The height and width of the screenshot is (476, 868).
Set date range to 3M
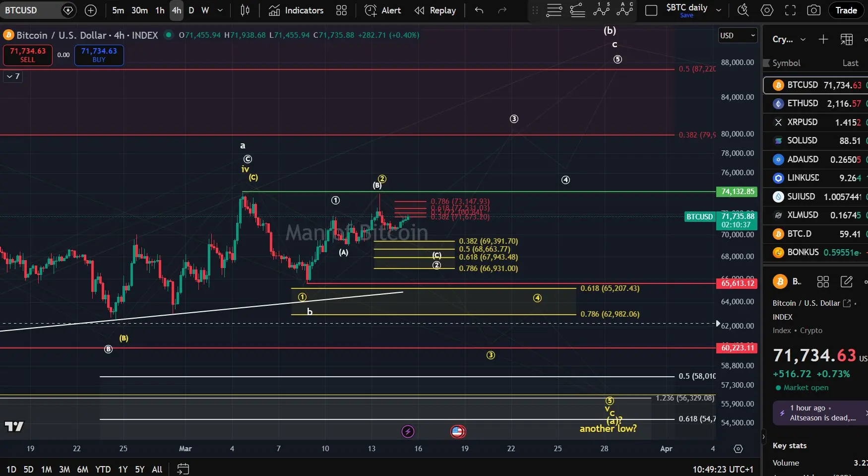tap(64, 469)
